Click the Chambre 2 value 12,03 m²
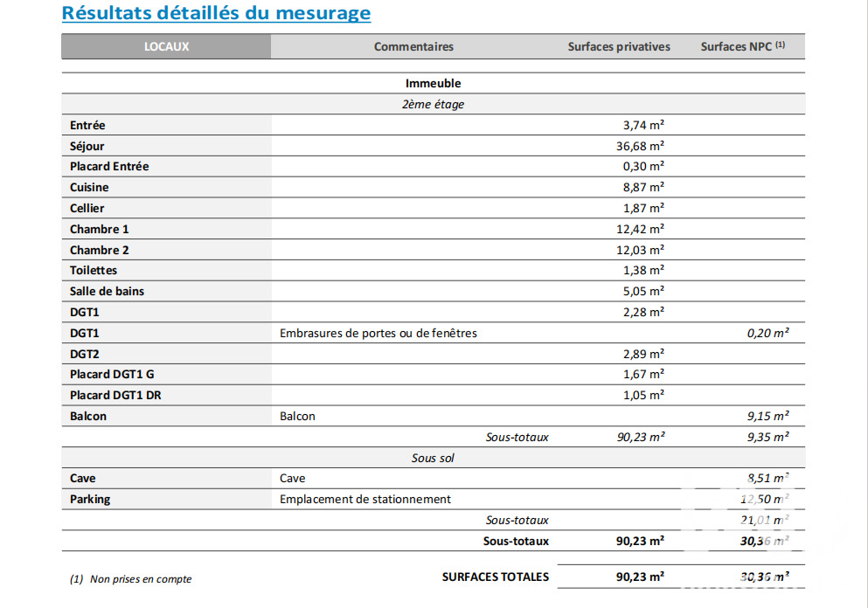This screenshot has width=868, height=608. (640, 250)
